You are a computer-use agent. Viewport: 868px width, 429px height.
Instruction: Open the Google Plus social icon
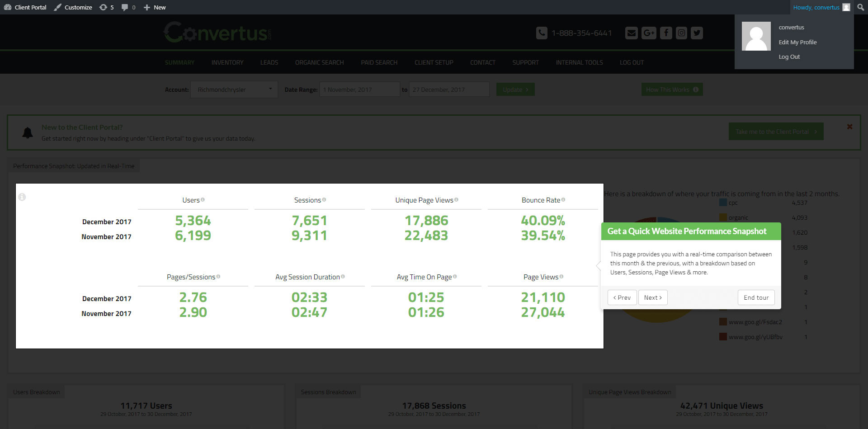649,33
